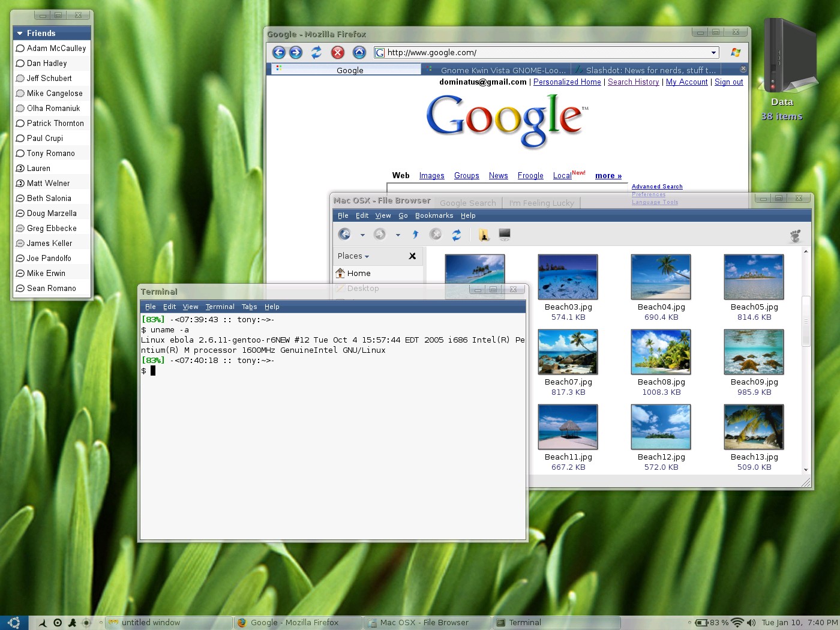Open the Bookmarks menu in File Browser
Viewport: 840px width, 630px height.
coord(434,215)
